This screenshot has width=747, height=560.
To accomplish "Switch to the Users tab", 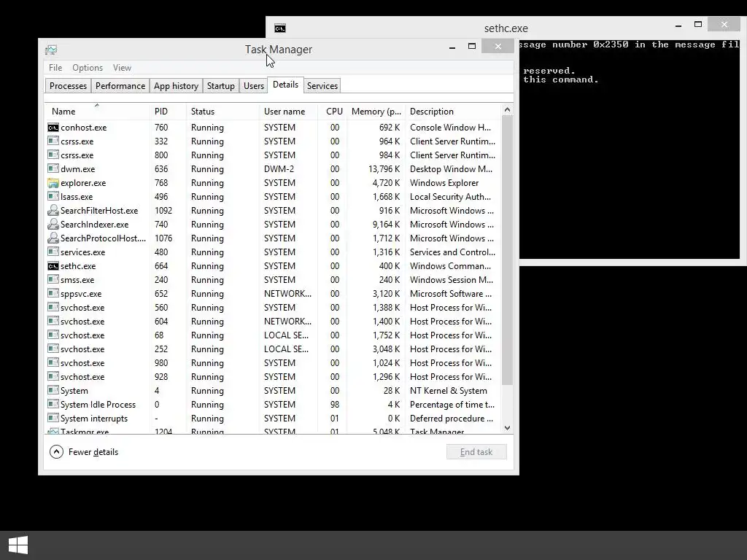I will click(x=253, y=86).
